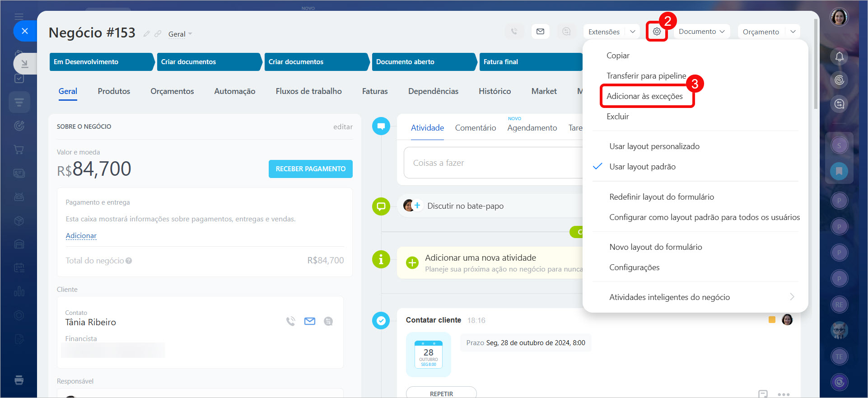Click the envelope email icon in header

tap(540, 32)
